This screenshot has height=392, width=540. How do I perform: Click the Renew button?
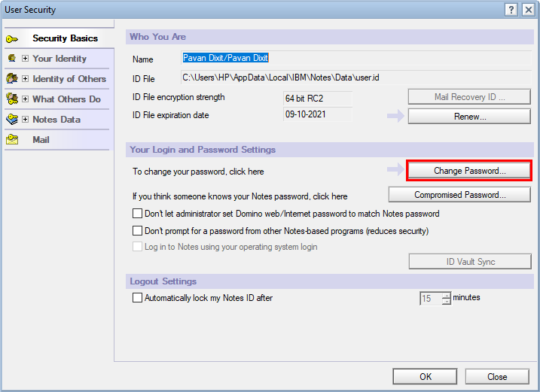click(x=469, y=117)
